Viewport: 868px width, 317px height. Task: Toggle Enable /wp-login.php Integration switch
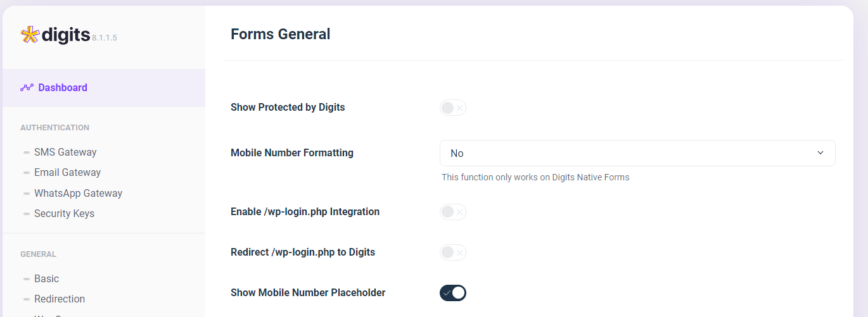pos(453,212)
